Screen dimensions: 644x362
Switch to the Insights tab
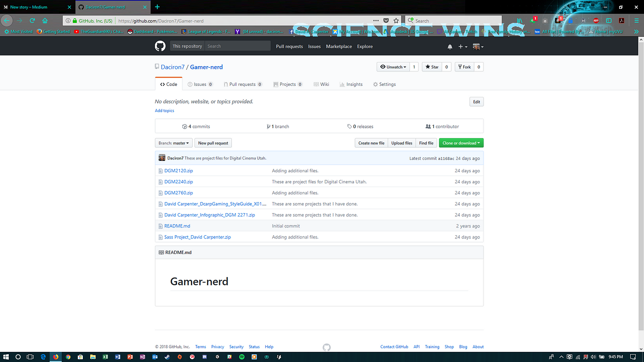(x=351, y=85)
